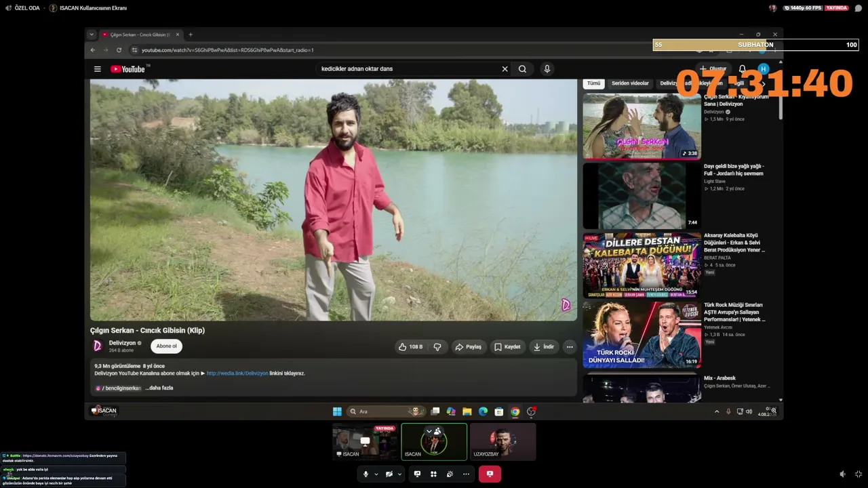Open the soundboard in call controls

pos(450,474)
